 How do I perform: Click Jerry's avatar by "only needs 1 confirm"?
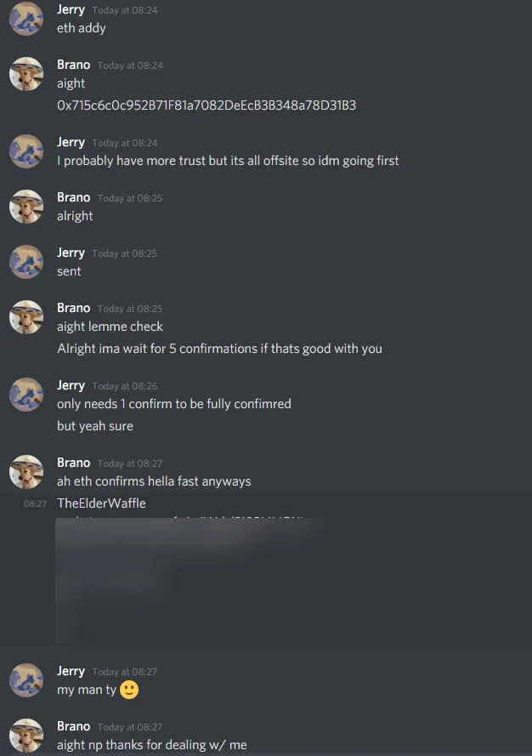coord(26,395)
